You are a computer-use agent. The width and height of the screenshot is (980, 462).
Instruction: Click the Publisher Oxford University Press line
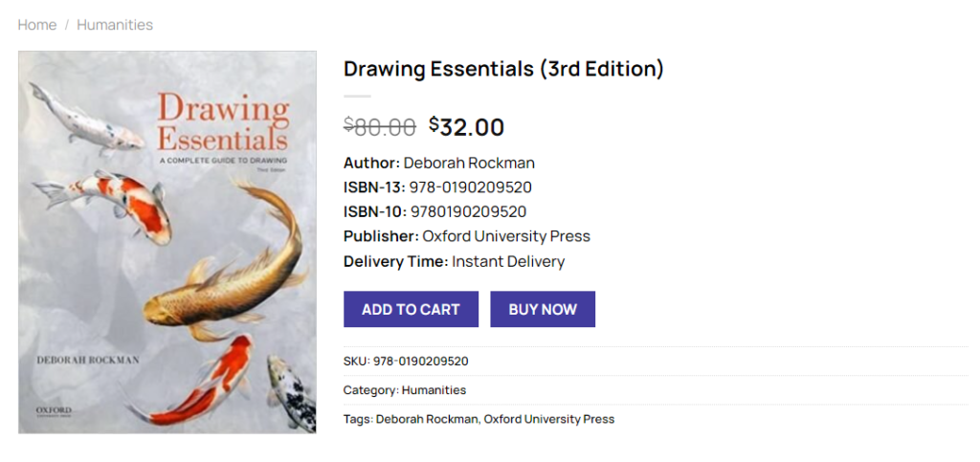[467, 236]
